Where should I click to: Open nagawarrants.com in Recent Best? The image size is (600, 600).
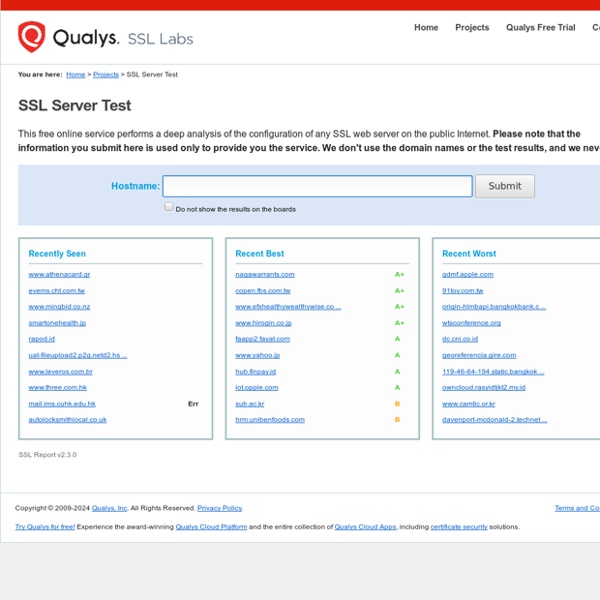click(x=265, y=274)
